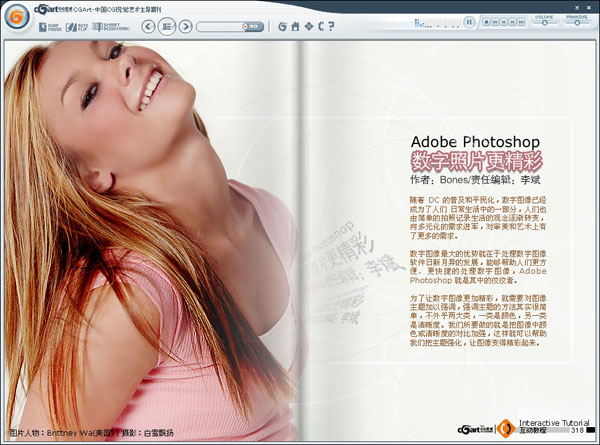Adjust the Volume slider knob
Viewport: 600px width, 445px height.
click(x=545, y=23)
